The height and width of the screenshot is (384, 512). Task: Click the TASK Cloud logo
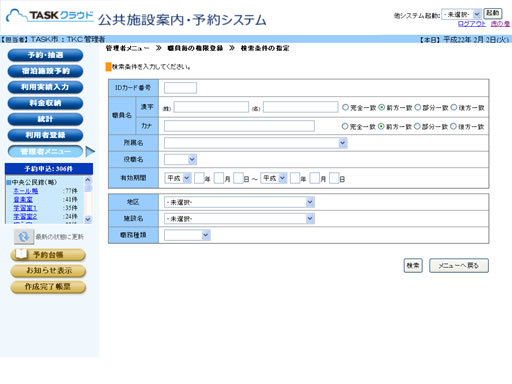49,15
